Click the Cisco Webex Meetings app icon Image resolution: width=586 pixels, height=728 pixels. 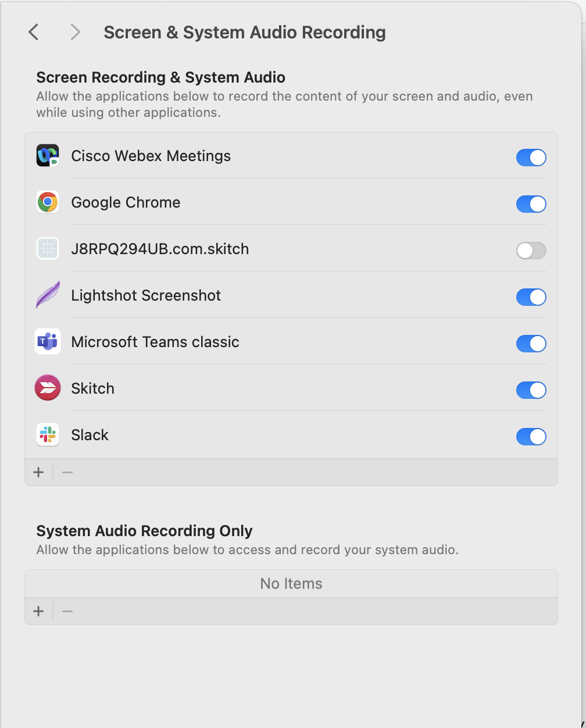click(x=48, y=156)
